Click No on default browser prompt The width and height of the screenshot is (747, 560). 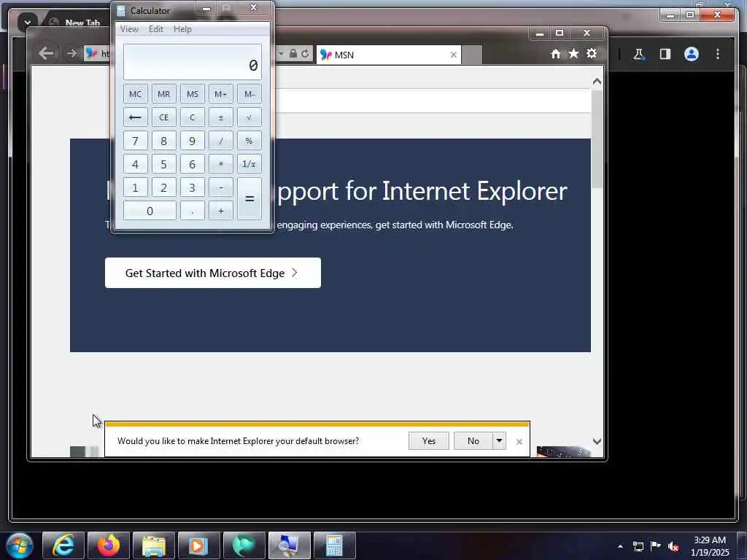pos(473,440)
